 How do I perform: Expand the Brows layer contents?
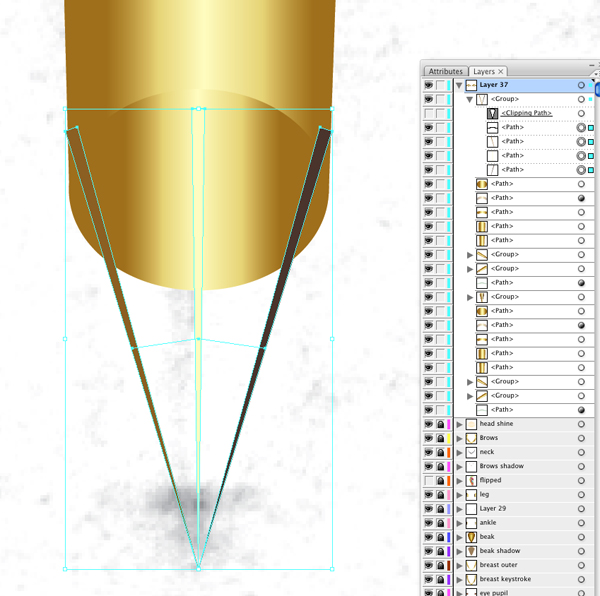[x=460, y=438]
